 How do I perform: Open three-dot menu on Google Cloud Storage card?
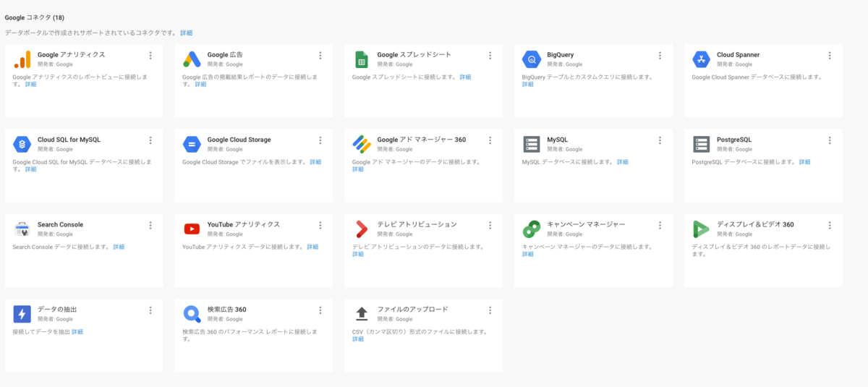click(320, 140)
